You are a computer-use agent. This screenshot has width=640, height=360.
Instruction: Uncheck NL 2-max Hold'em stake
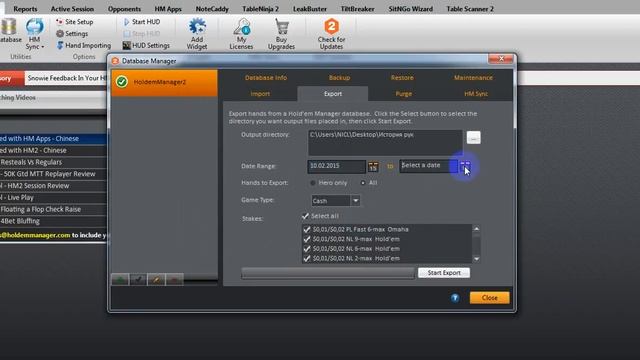(x=307, y=258)
